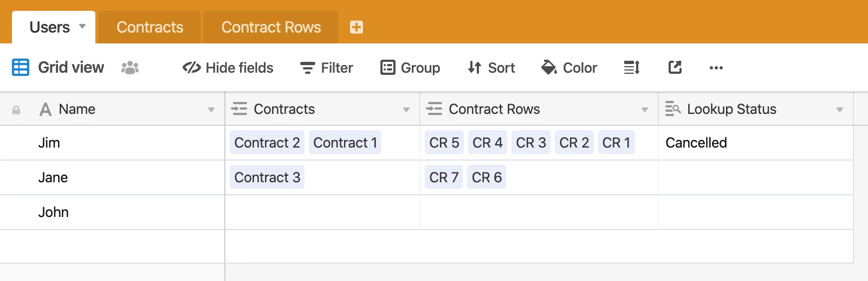Expand the Contracts column dropdown arrow

[406, 110]
